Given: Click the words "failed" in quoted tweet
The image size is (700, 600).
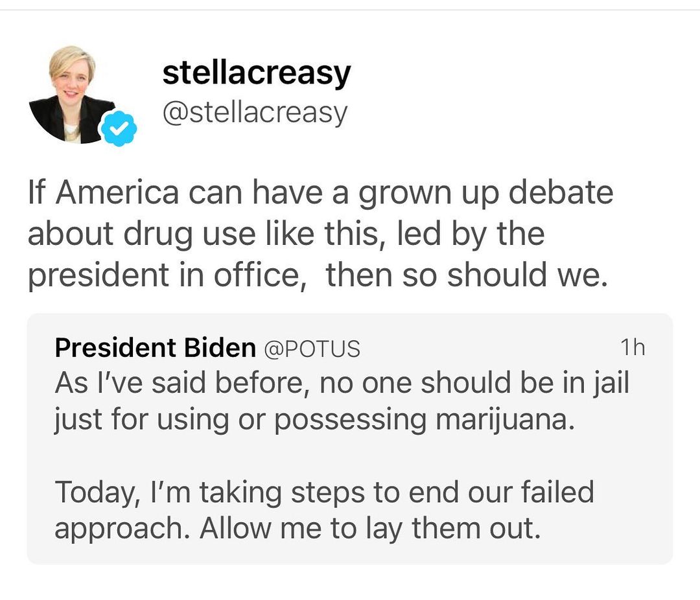Looking at the screenshot, I should coord(558,492).
